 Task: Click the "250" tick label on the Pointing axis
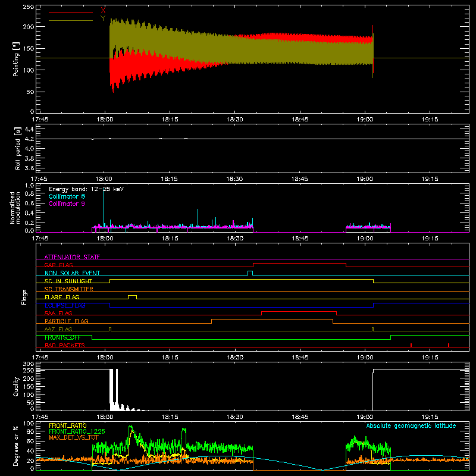28,7
